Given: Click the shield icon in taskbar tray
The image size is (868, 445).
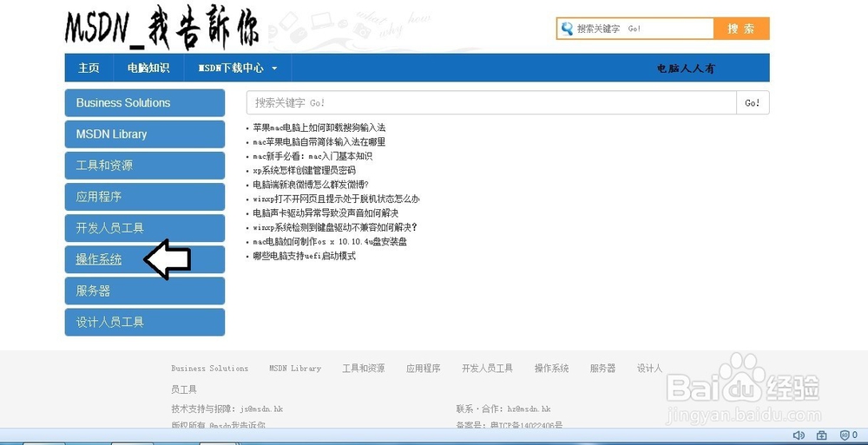Looking at the screenshot, I should [845, 435].
